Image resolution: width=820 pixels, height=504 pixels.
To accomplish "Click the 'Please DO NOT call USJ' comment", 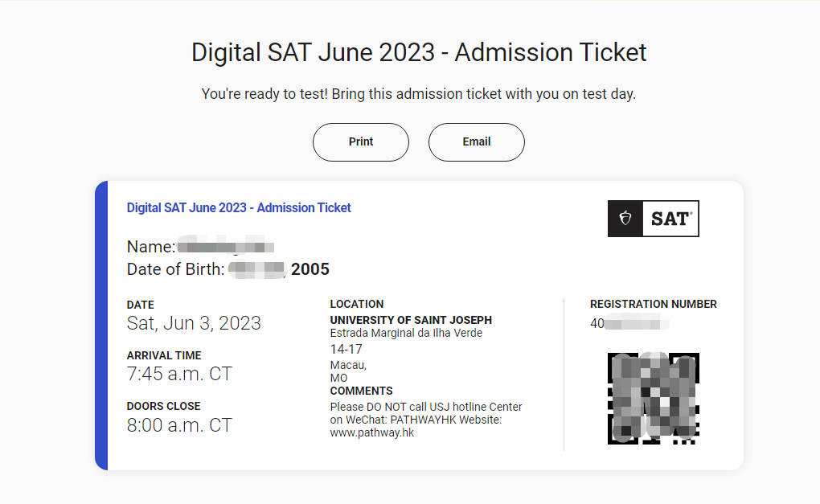I will click(x=426, y=407).
